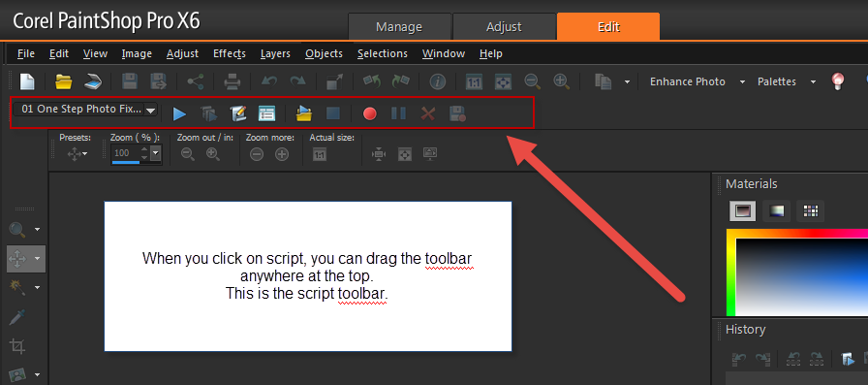Switch to the Manage tab
The width and height of the screenshot is (868, 385).
coord(399,26)
